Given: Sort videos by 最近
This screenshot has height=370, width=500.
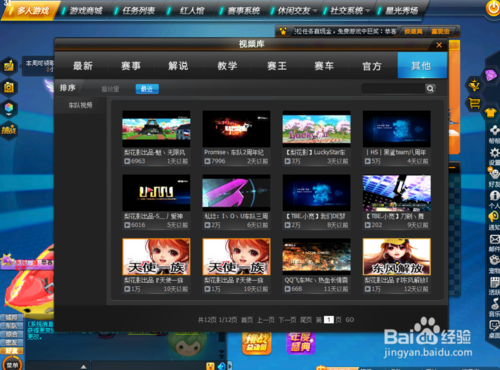Looking at the screenshot, I should 147,89.
